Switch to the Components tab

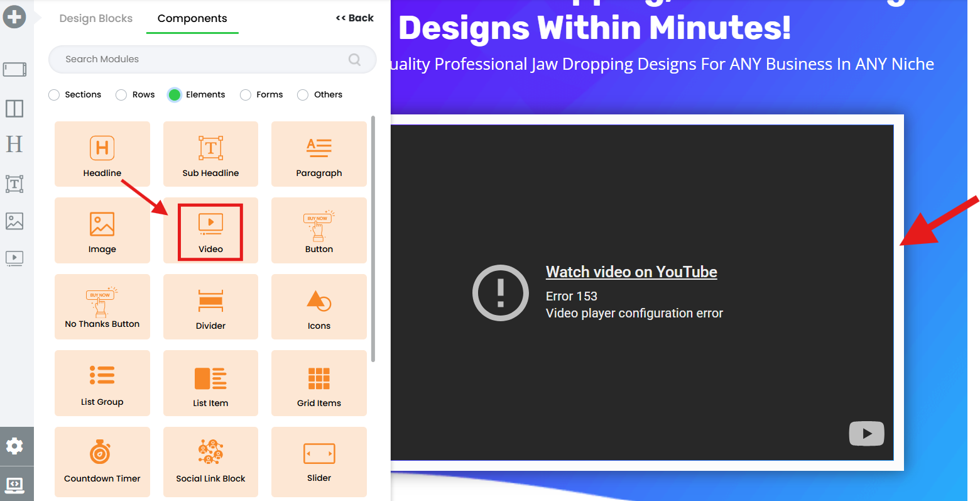[x=192, y=18]
